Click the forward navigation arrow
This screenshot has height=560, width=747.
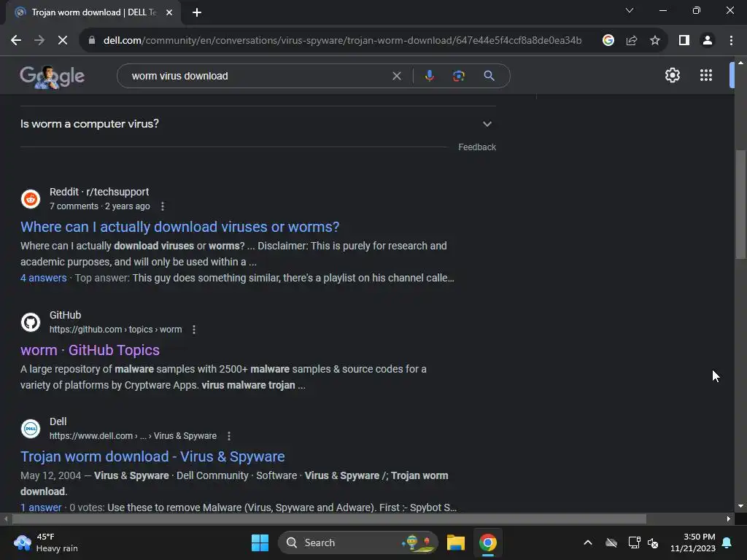[x=39, y=41]
